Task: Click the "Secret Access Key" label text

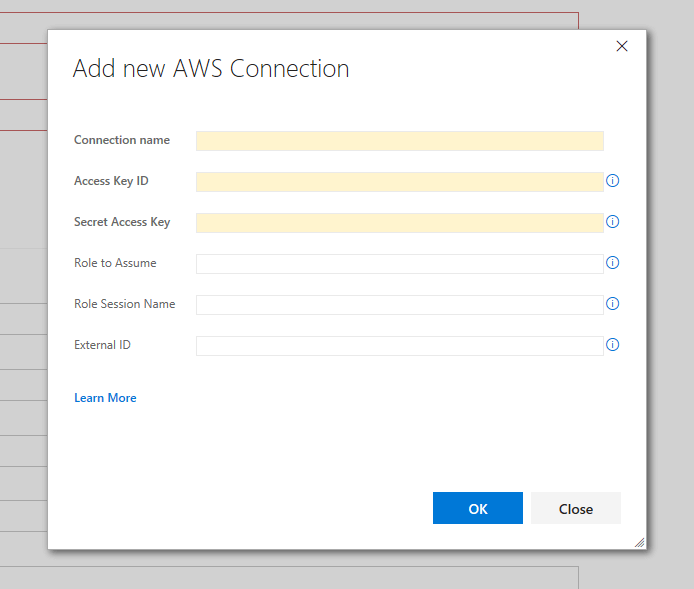Action: coord(122,222)
